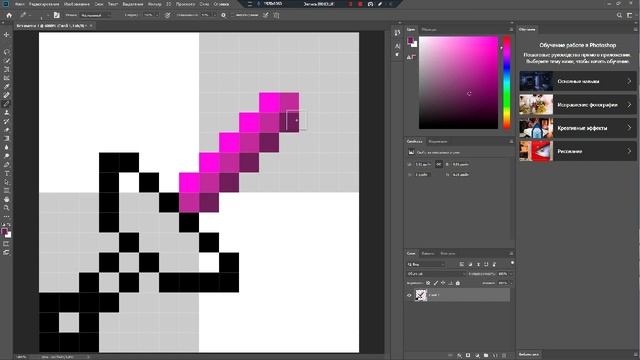Toggle visibility eye of the layer
Image resolution: width=640 pixels, height=360 pixels.
click(x=409, y=295)
